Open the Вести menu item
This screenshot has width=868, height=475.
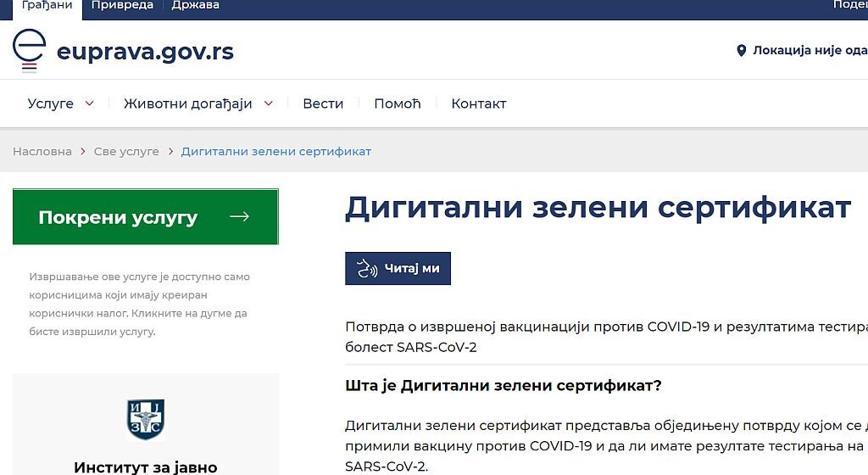pos(323,103)
